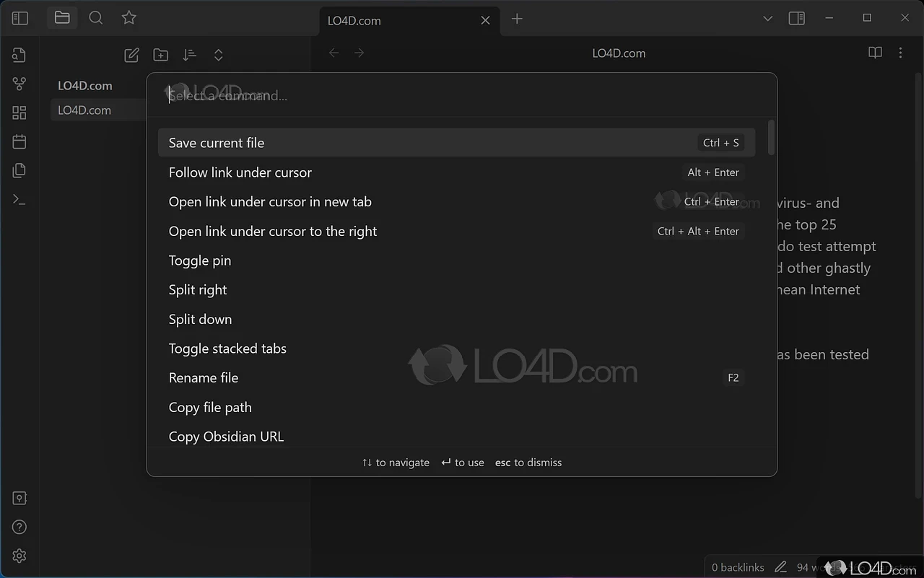Open the quick switcher ribbon icon
The width and height of the screenshot is (924, 578).
[19, 56]
